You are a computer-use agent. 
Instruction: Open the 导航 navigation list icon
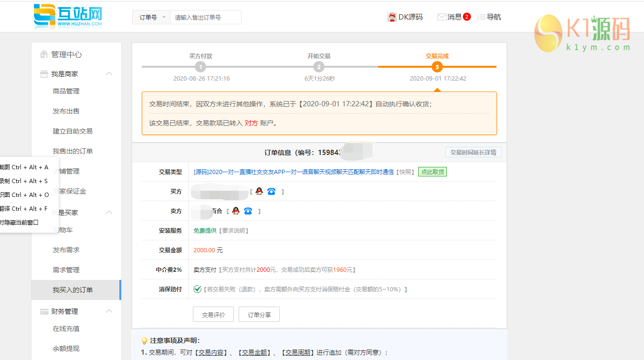(x=481, y=17)
